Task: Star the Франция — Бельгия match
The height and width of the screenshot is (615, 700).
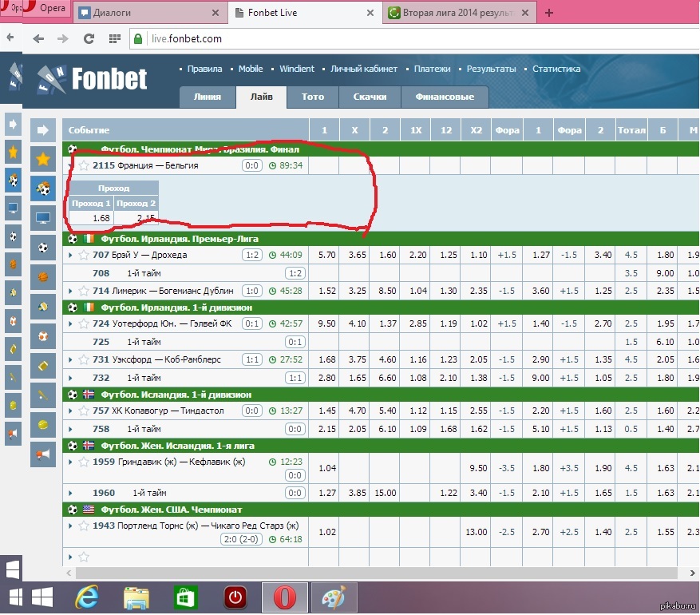Action: [x=84, y=165]
